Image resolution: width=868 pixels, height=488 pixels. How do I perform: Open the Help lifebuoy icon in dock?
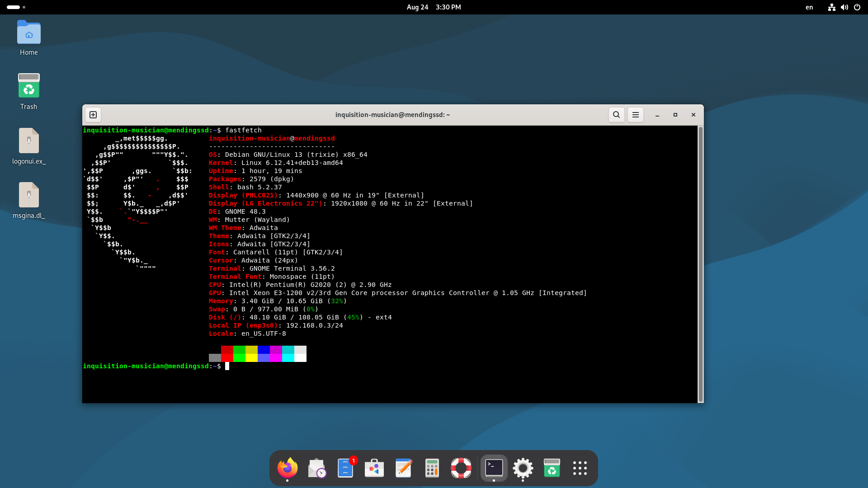[461, 468]
